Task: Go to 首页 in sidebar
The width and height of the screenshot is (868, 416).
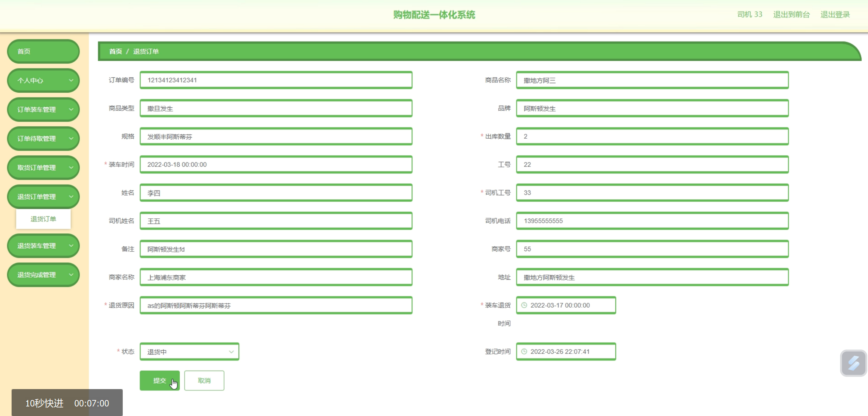Action: (43, 51)
